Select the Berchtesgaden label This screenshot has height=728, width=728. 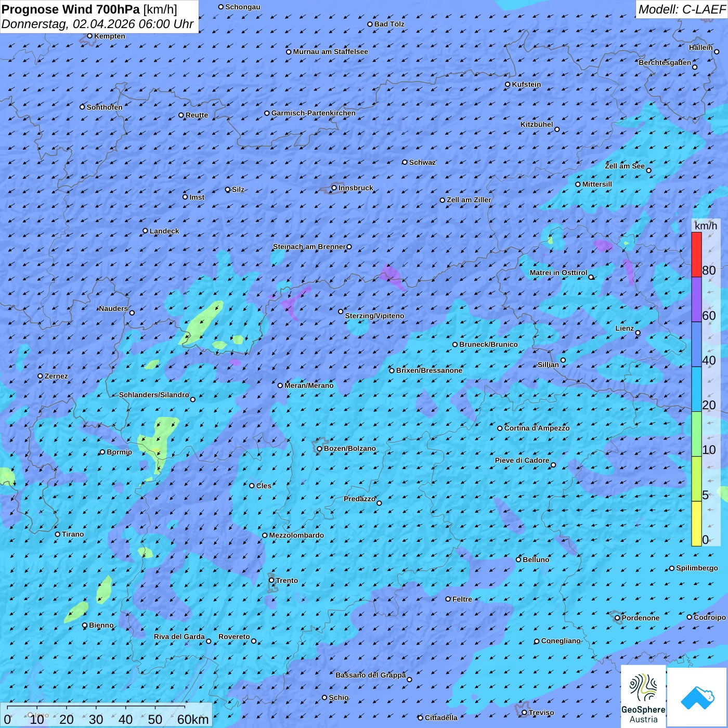point(665,62)
